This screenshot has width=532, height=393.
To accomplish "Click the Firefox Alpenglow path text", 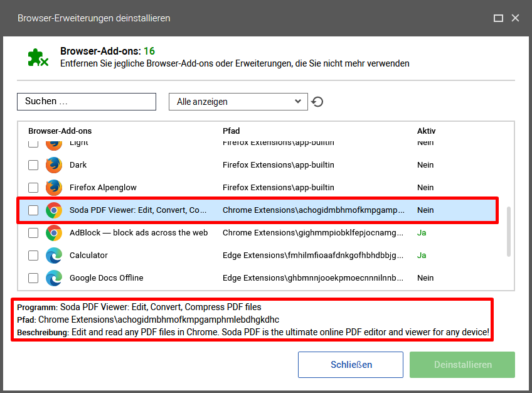I will coord(278,188).
